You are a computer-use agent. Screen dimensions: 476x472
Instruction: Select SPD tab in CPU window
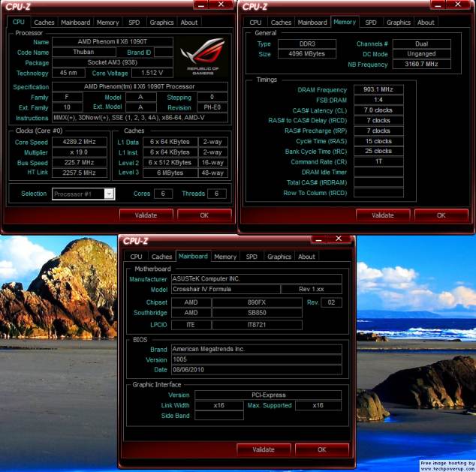[x=134, y=23]
